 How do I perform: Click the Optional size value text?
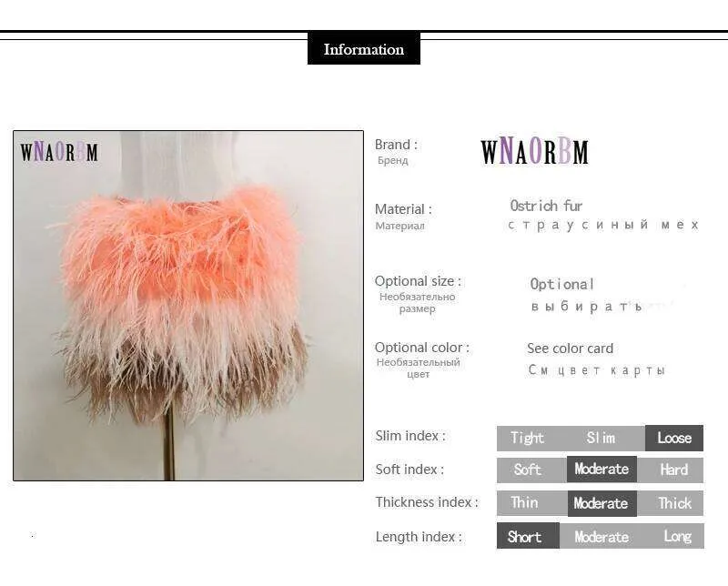pyautogui.click(x=562, y=284)
